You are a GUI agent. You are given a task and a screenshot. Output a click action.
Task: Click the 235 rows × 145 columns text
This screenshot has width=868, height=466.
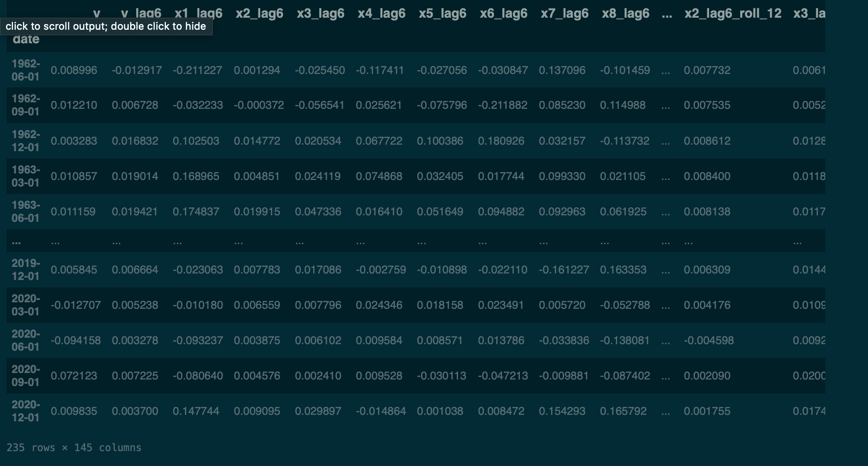[75, 447]
